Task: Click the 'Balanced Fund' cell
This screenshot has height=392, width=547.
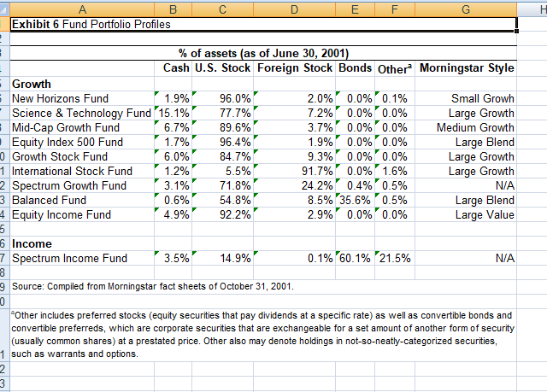Action: 82,201
